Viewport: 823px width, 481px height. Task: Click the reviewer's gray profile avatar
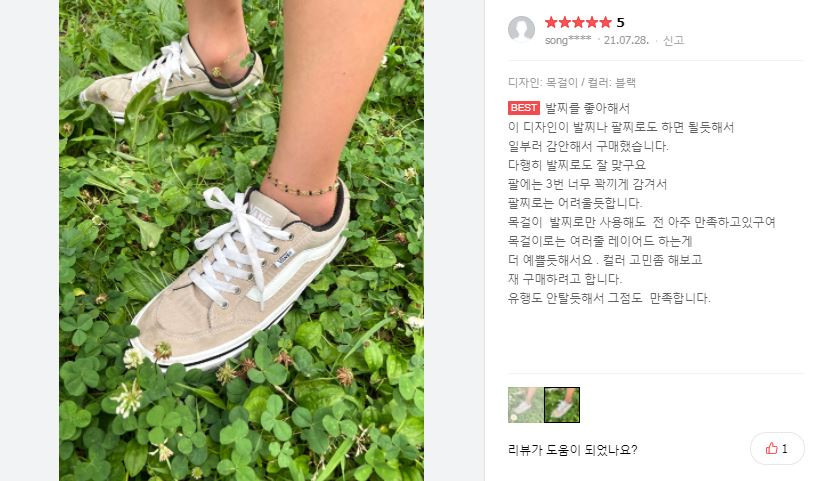tap(521, 29)
